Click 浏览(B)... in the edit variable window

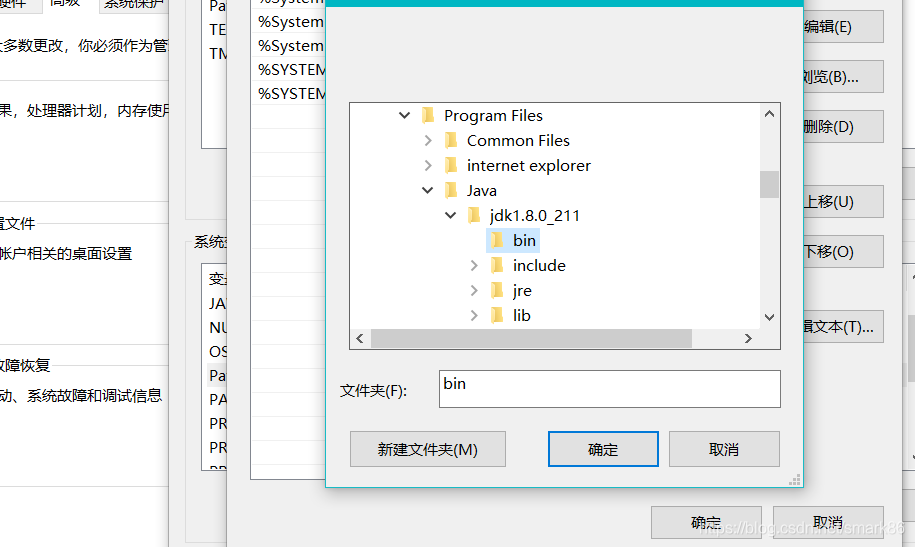(x=843, y=76)
